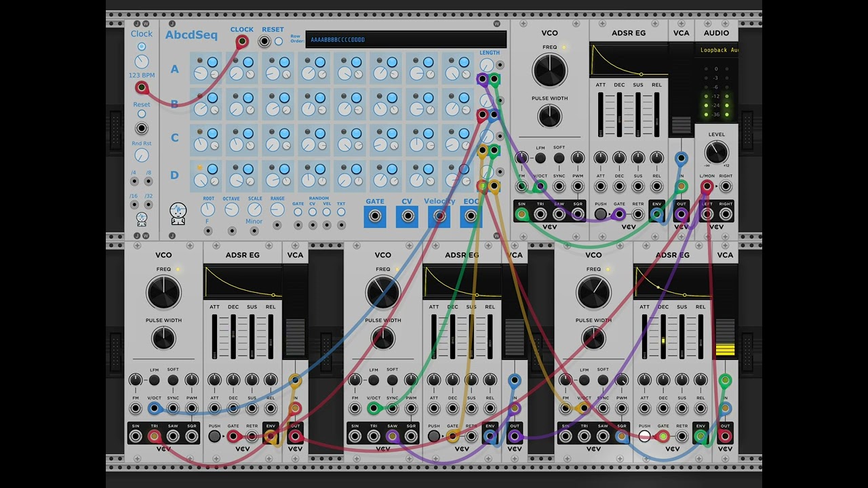Click the Row Order text display
Viewport: 868px width, 488px height.
[406, 39]
